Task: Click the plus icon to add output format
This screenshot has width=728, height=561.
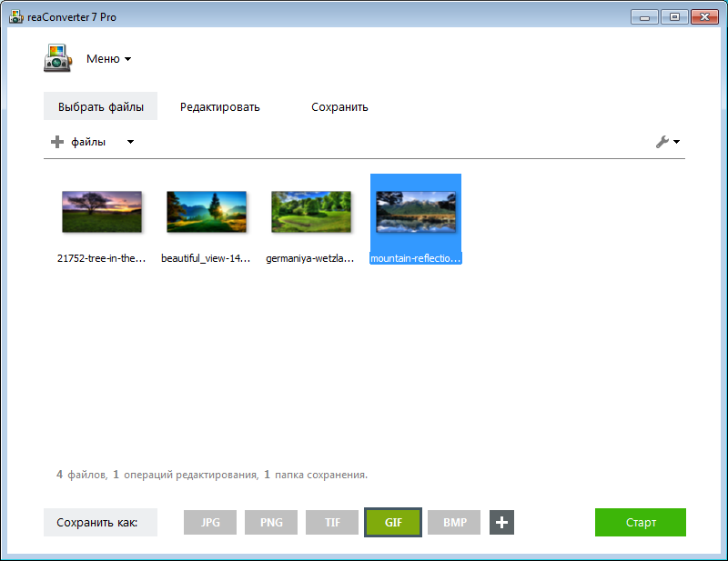Action: pyautogui.click(x=501, y=522)
